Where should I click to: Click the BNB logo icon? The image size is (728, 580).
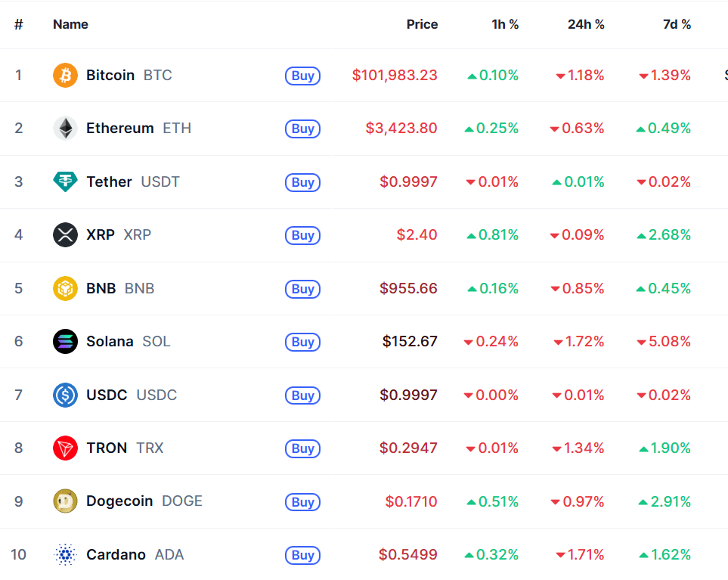pos(65,288)
